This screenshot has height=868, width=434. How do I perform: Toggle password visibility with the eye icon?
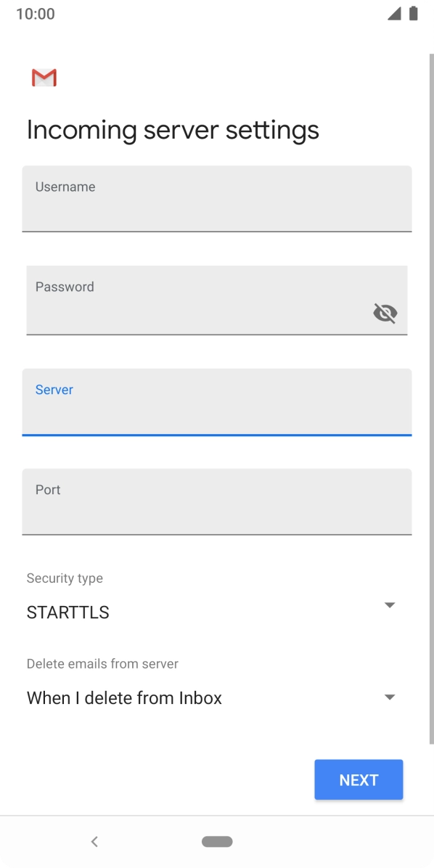pos(385,313)
